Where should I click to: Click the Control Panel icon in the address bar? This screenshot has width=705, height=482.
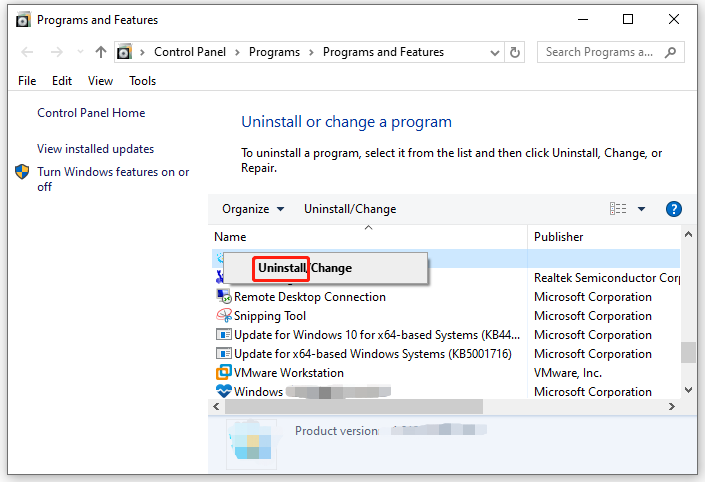pos(124,52)
